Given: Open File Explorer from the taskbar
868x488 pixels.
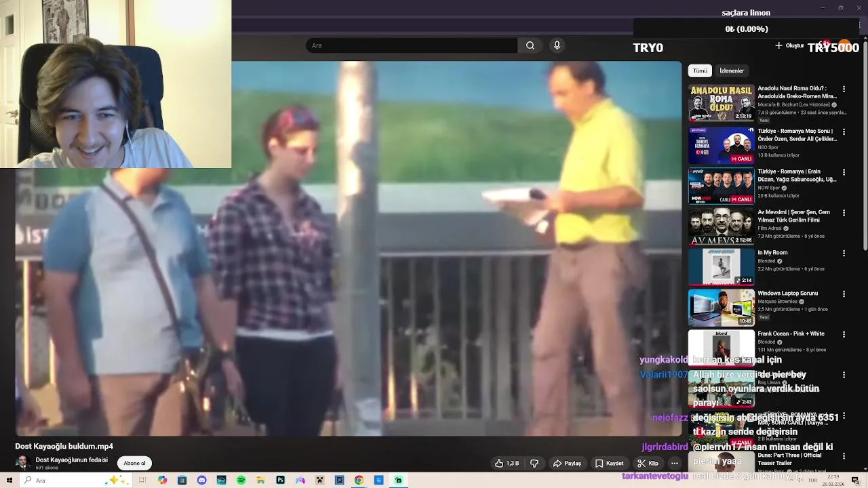Looking at the screenshot, I should 260,481.
